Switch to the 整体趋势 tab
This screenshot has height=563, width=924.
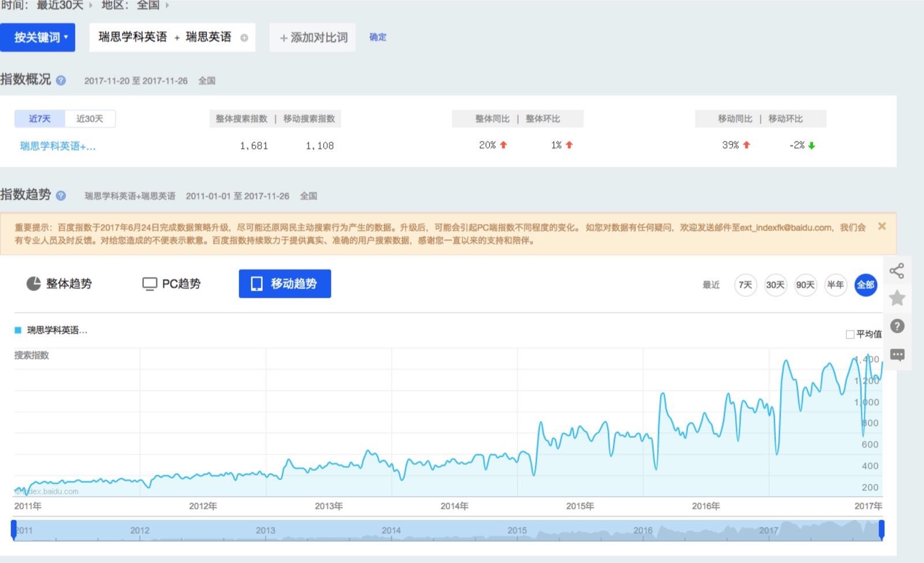[59, 284]
